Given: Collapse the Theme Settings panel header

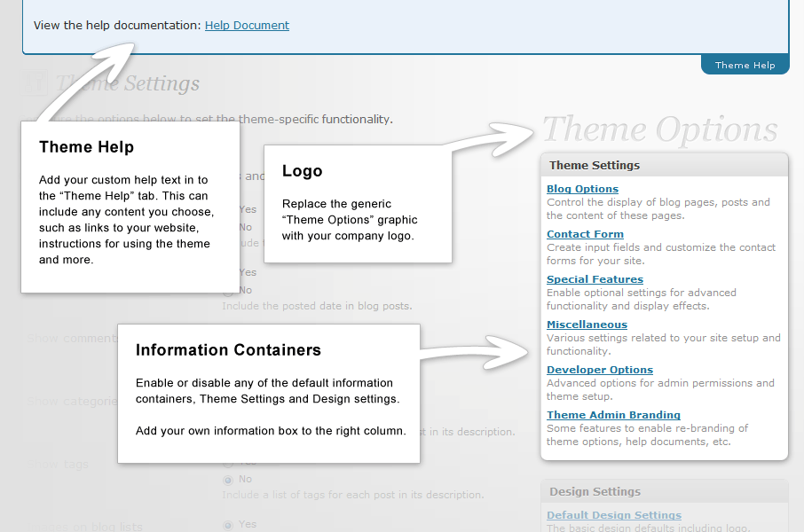Looking at the screenshot, I should pyautogui.click(x=664, y=165).
